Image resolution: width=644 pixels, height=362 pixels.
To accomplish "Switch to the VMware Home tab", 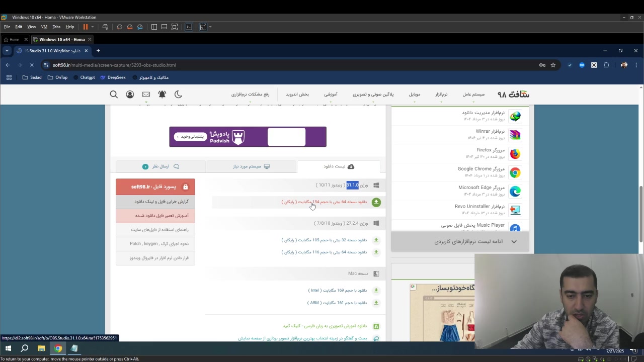I will pos(14,39).
